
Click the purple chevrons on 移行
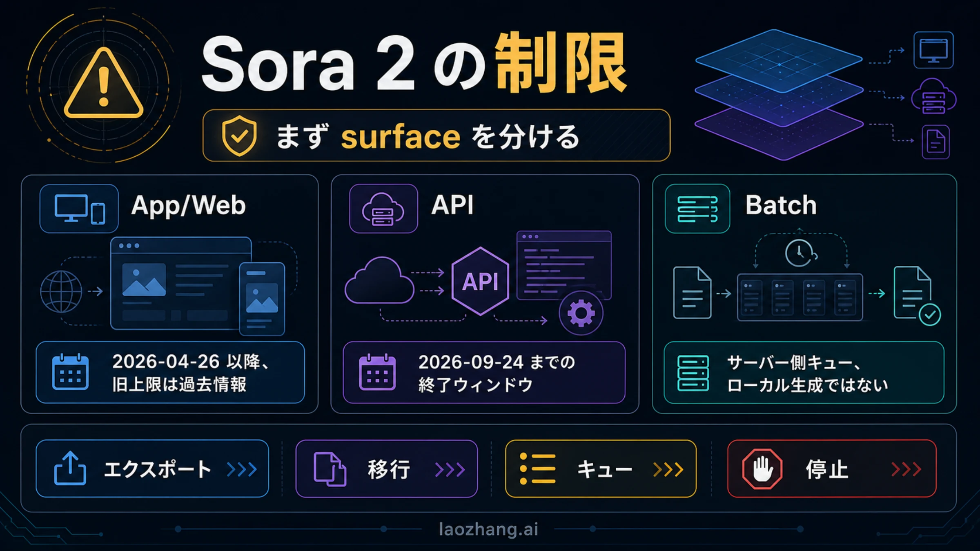(x=450, y=469)
